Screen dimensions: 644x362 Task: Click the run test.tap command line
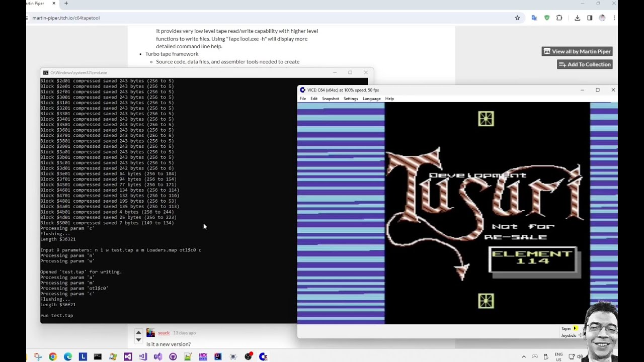[57, 315]
